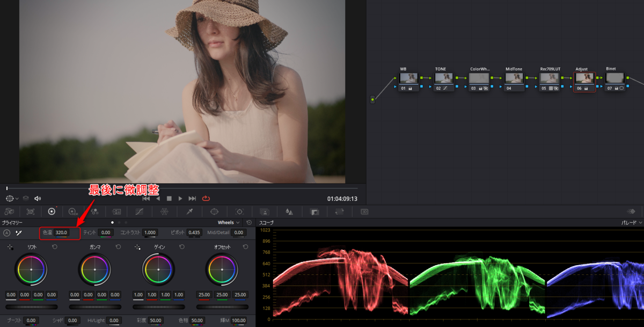The image size is (644, 327).
Task: Open the Blur/Sharpen droplet palette icon
Action: (x=289, y=212)
